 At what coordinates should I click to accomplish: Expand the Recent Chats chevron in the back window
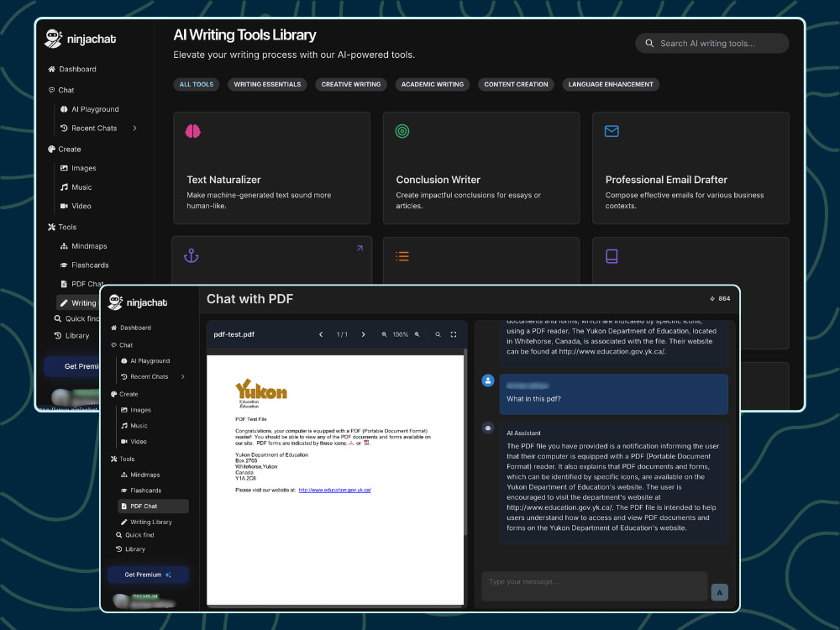[x=135, y=128]
